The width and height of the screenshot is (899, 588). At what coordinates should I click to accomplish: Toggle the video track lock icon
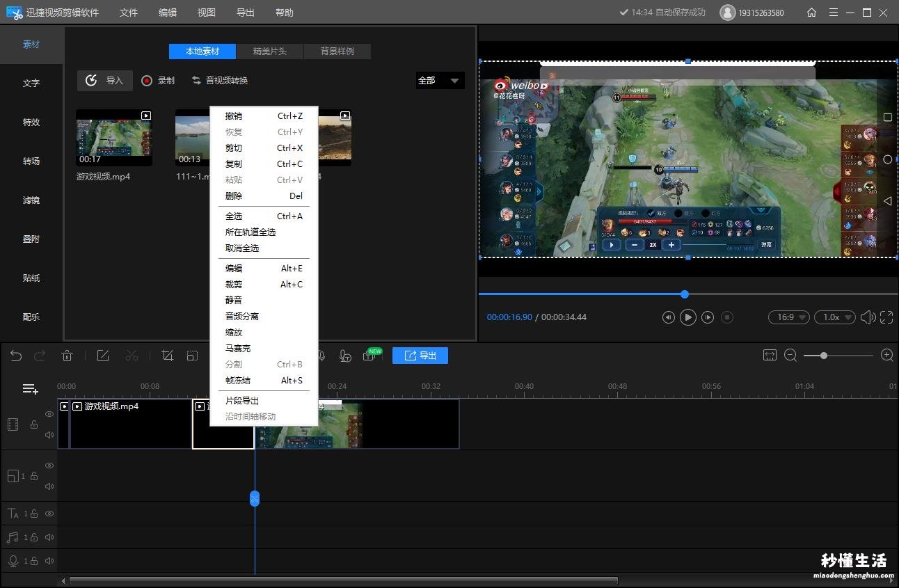click(x=34, y=424)
